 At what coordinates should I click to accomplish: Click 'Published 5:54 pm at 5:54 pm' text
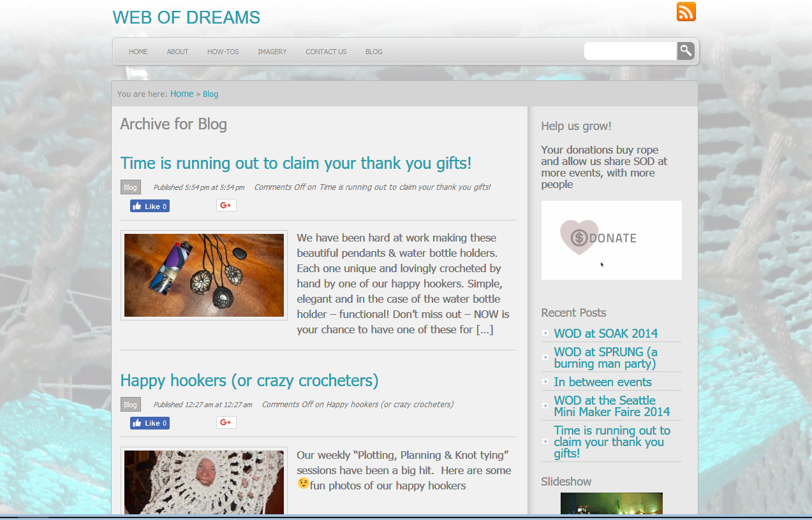point(199,187)
